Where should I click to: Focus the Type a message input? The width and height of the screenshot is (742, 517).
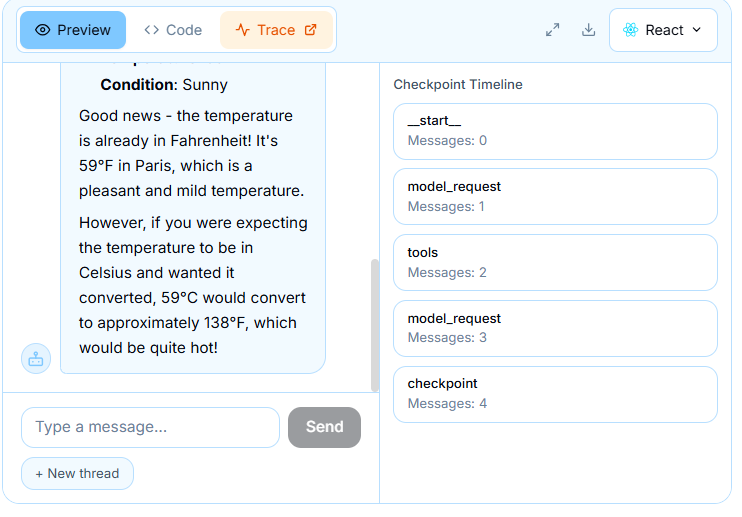tap(150, 427)
